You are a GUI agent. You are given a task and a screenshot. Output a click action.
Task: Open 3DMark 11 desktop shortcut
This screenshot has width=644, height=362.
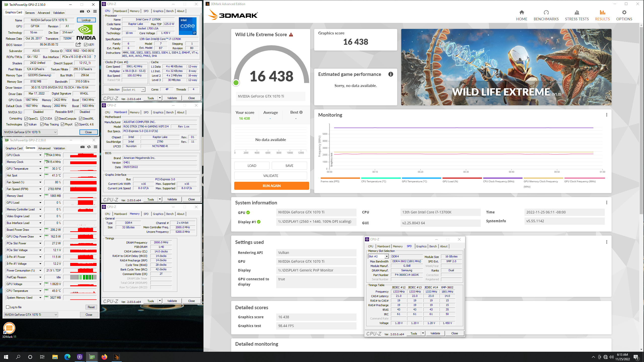click(9, 330)
